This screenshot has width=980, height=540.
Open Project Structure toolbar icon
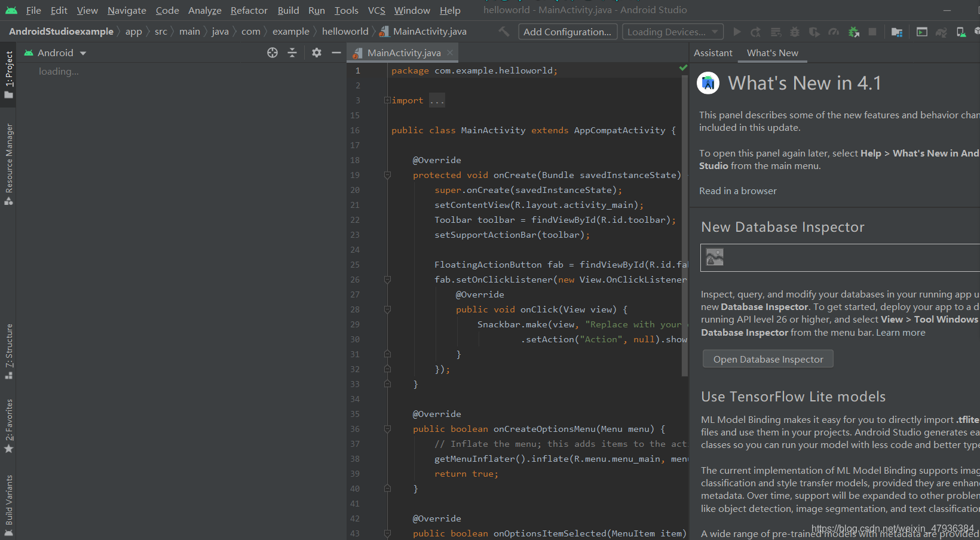pos(897,32)
